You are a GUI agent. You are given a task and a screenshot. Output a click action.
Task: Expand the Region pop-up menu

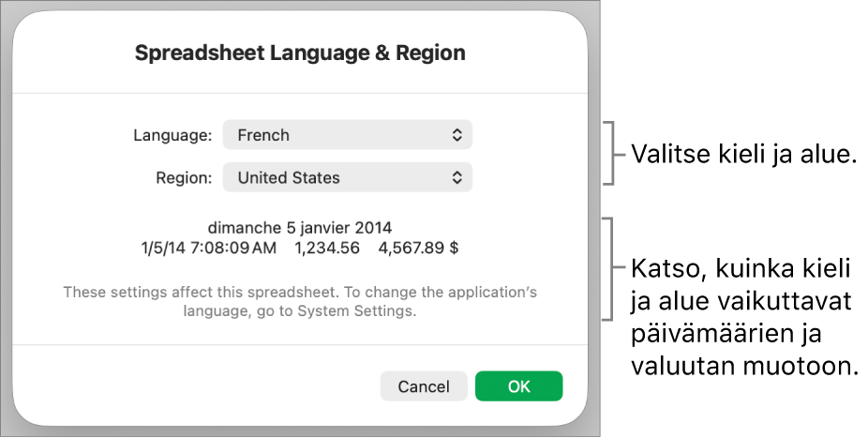pos(347,177)
